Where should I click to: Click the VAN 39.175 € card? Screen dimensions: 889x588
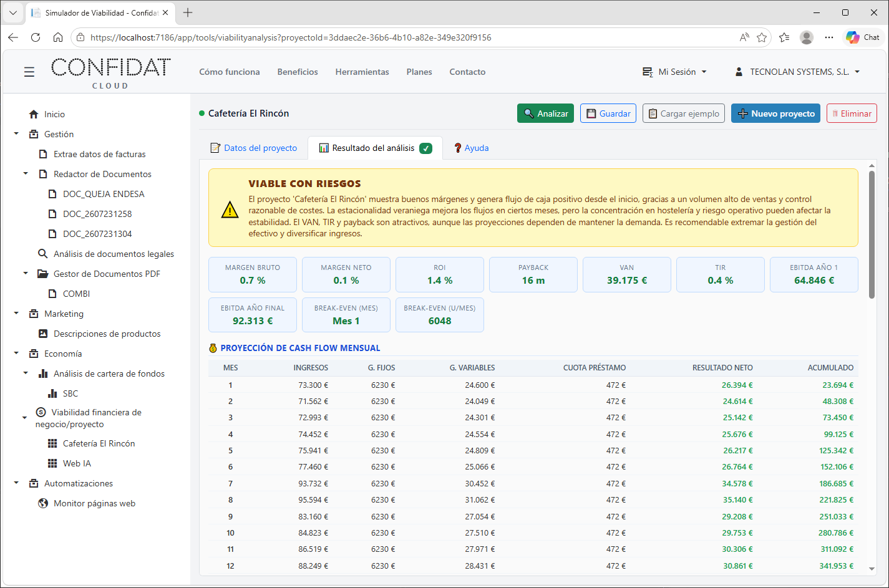click(x=627, y=274)
